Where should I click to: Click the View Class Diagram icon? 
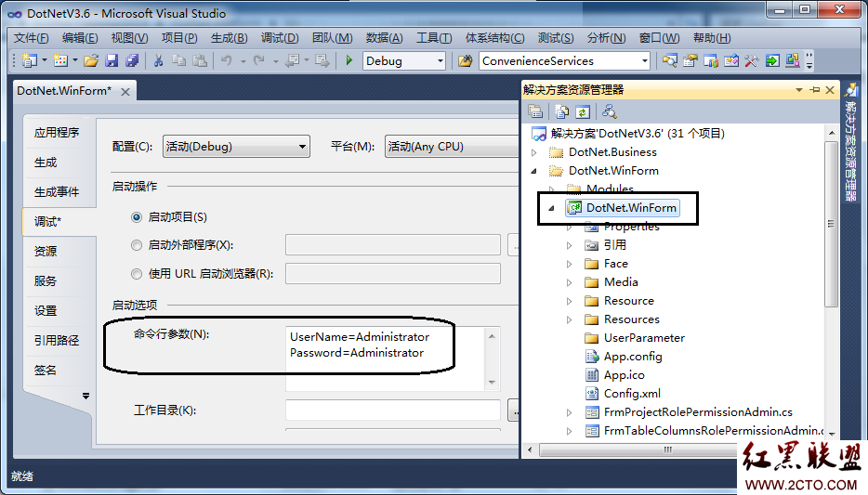pos(610,111)
